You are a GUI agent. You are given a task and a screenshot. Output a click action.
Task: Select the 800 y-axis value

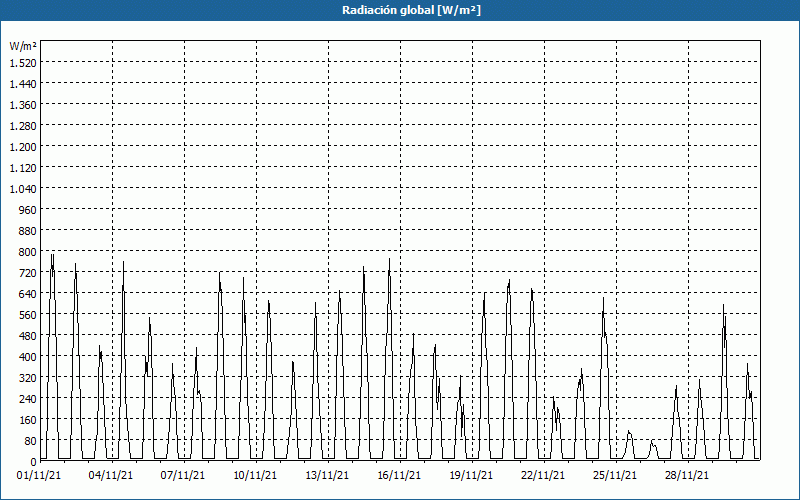28,252
